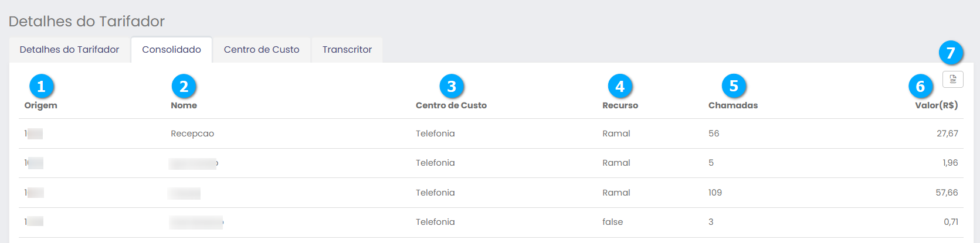The image size is (980, 243).
Task: Click the Recurso column header
Action: click(x=620, y=105)
